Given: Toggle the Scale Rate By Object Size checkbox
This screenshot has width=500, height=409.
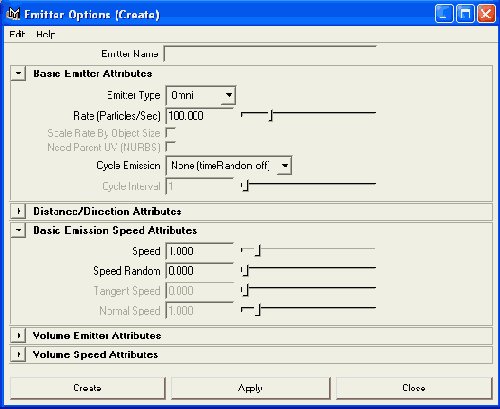Looking at the screenshot, I should pos(170,132).
